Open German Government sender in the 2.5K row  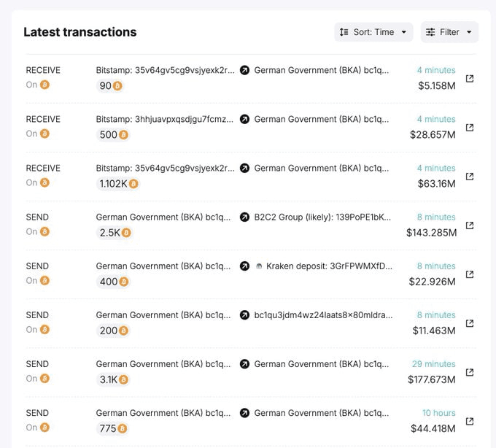coord(163,217)
